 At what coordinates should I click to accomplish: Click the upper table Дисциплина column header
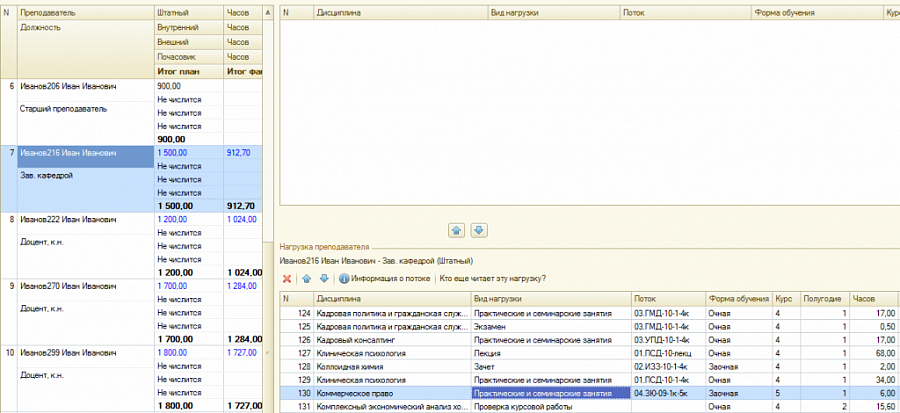click(400, 13)
